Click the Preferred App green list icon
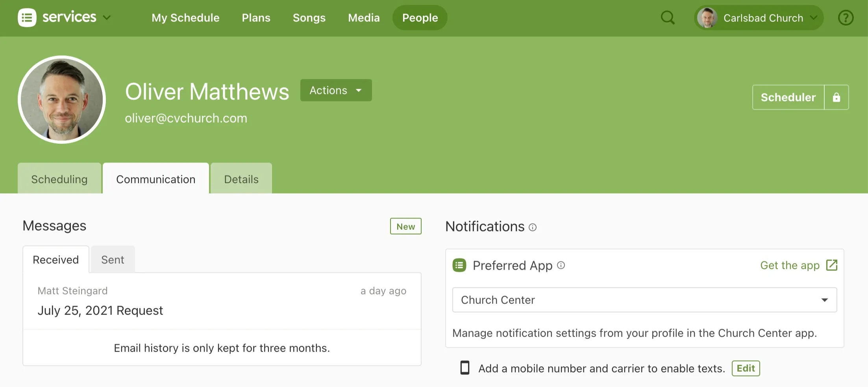The height and width of the screenshot is (387, 868). click(459, 265)
